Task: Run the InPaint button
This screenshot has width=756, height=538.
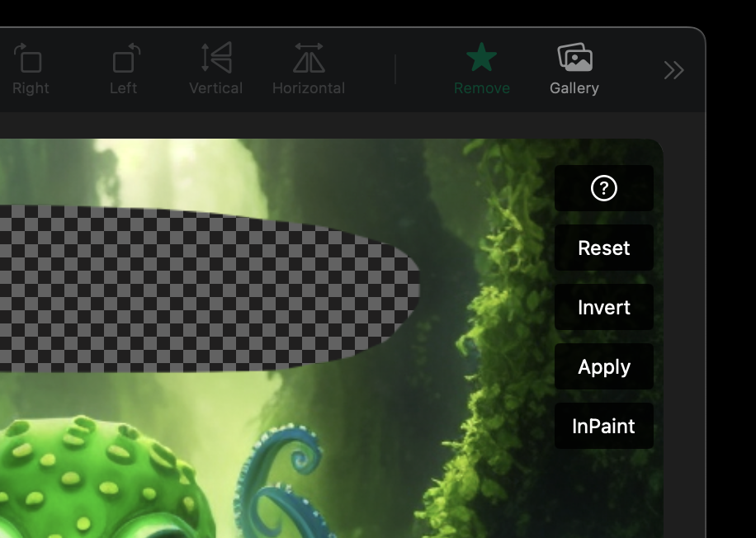Action: [603, 427]
